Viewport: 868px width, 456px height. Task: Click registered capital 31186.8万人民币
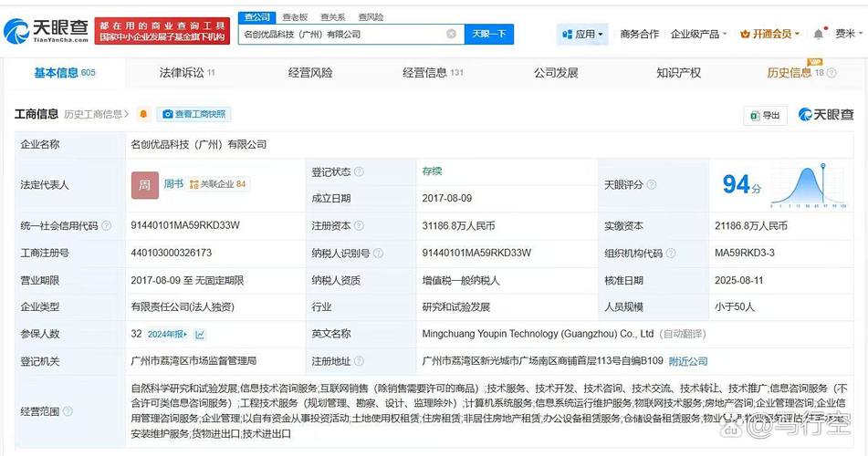(x=458, y=226)
